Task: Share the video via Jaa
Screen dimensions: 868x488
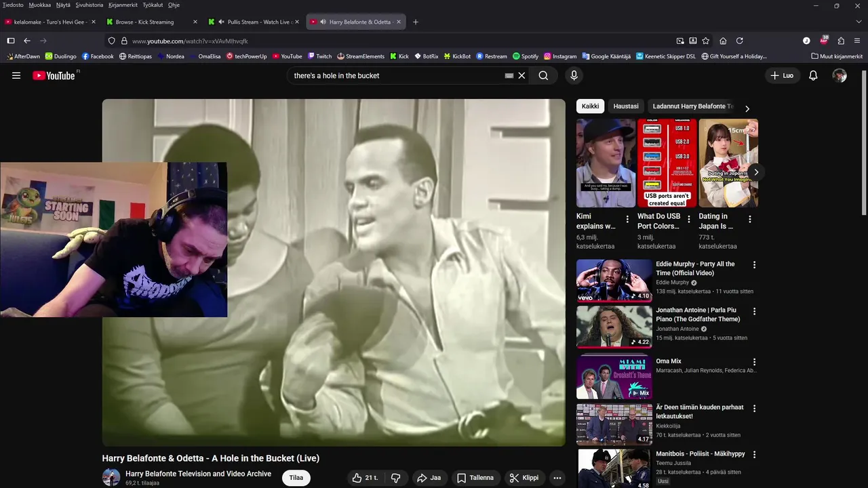Action: coord(429,478)
